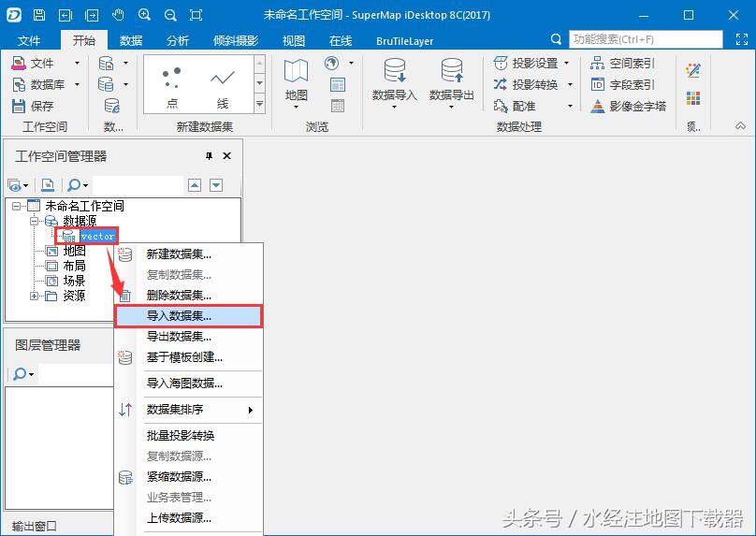Click the globe scene icon
Viewport: 756px width, 536px height.
(332, 64)
